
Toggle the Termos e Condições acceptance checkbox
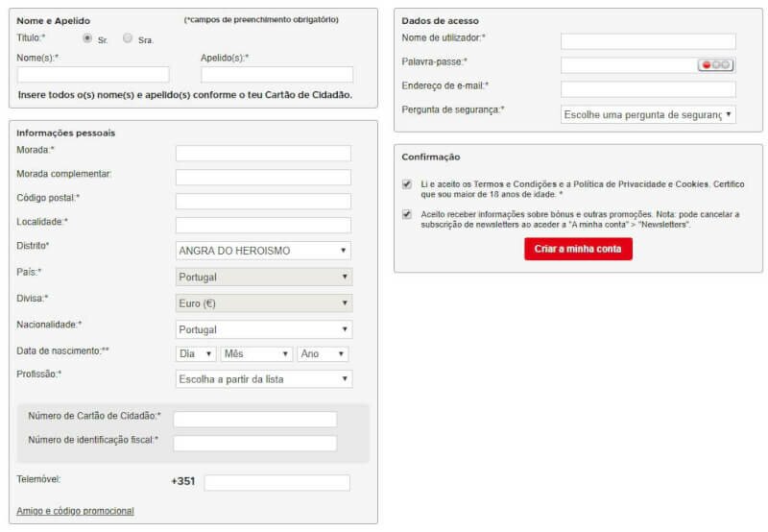point(408,183)
